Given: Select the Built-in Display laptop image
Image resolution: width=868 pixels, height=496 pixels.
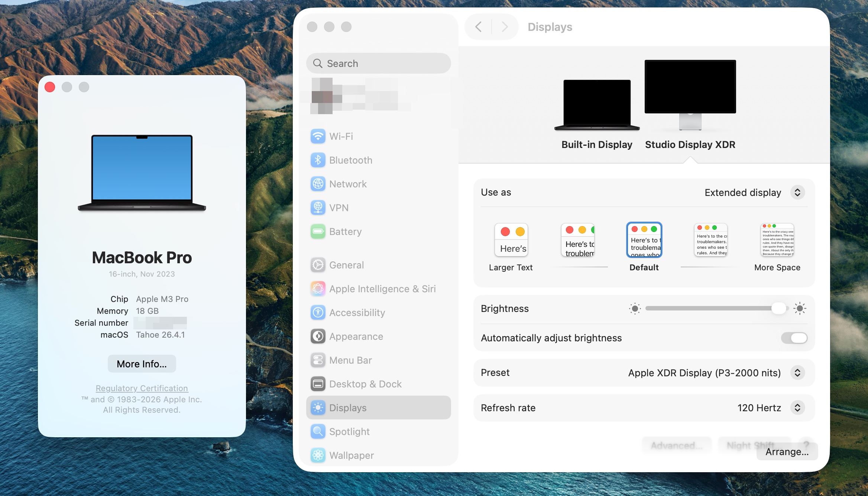Looking at the screenshot, I should coord(597,105).
